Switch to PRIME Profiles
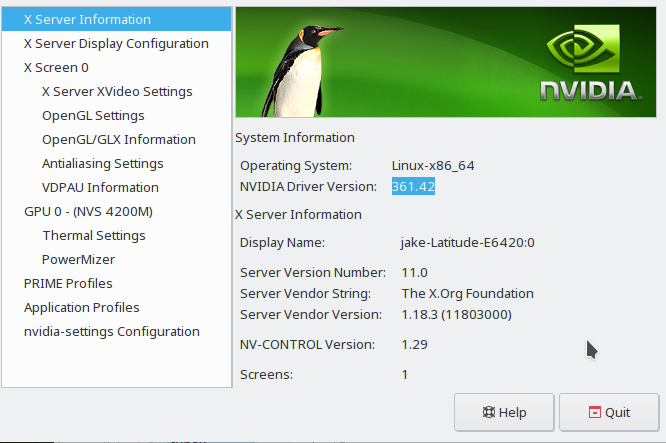 68,284
